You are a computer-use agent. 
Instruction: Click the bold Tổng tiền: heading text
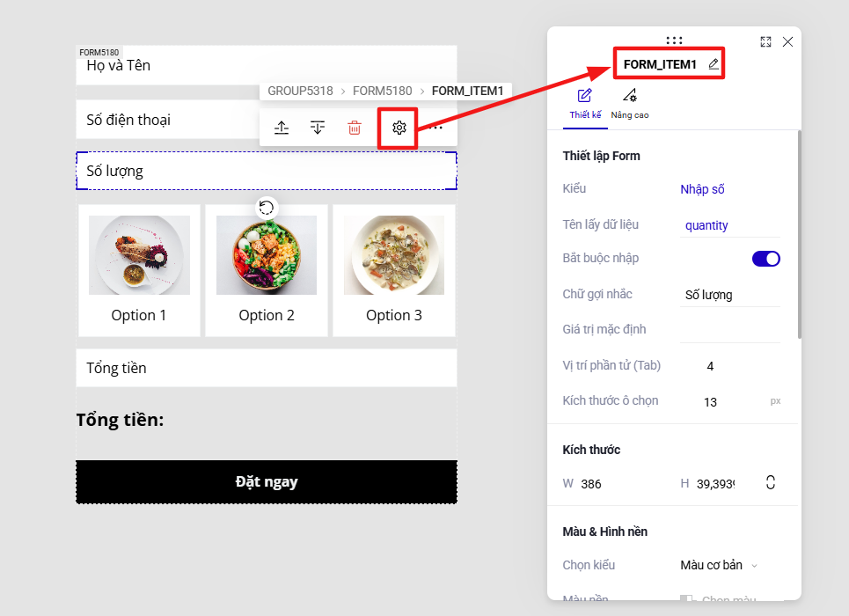tap(120, 420)
